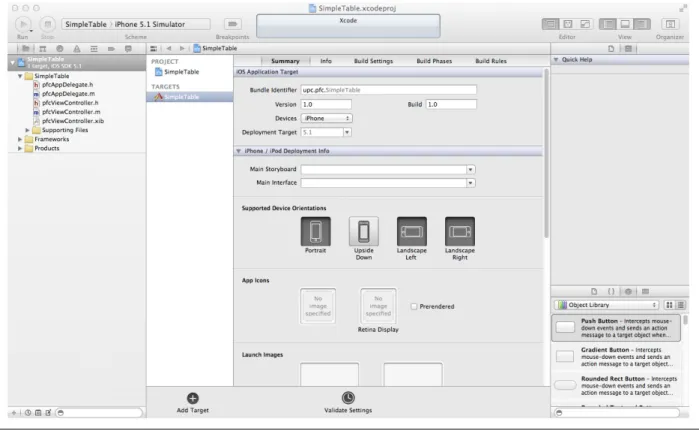Switch to the Build Settings tab
Image resolution: width=699 pixels, height=431 pixels.
[x=374, y=61]
